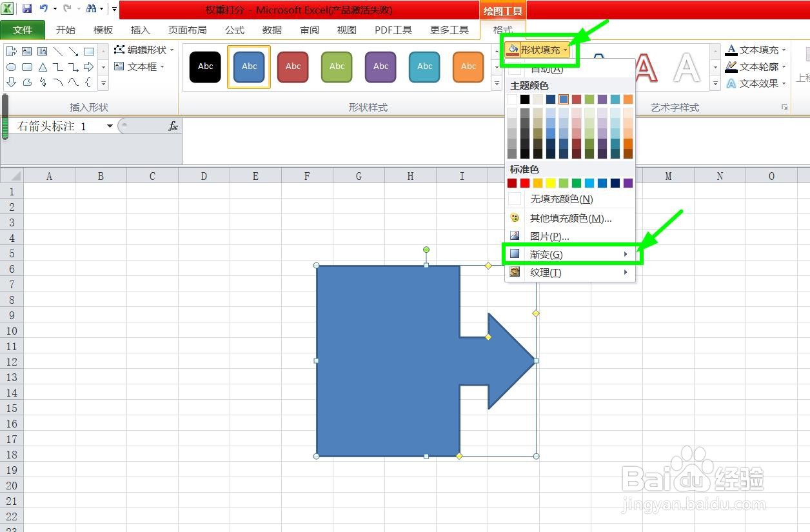Click the green rotation handle of the shape
The height and width of the screenshot is (532, 810).
(426, 250)
